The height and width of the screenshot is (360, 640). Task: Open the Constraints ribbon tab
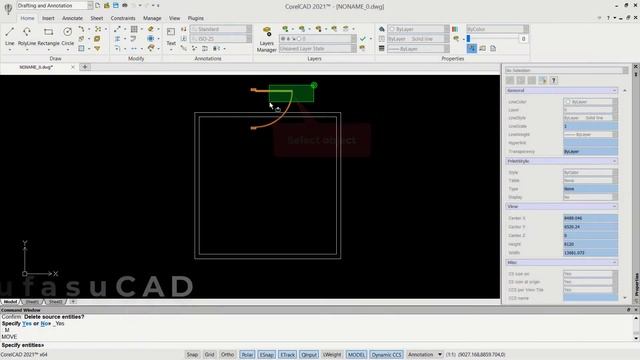[x=123, y=18]
